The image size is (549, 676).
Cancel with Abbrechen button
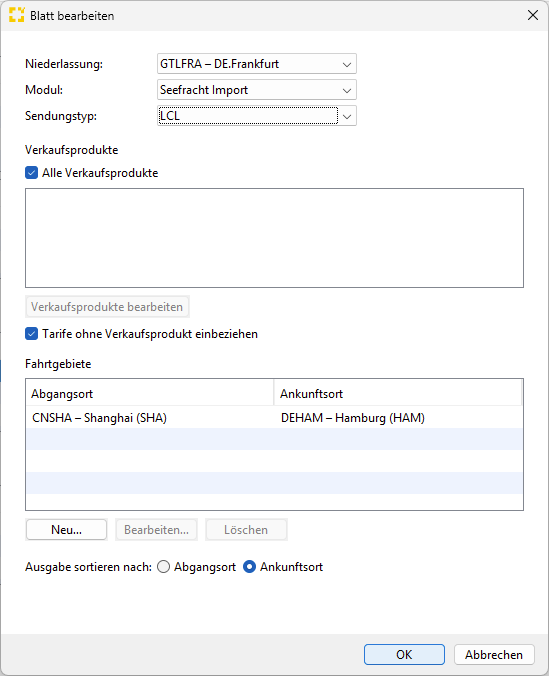[494, 654]
